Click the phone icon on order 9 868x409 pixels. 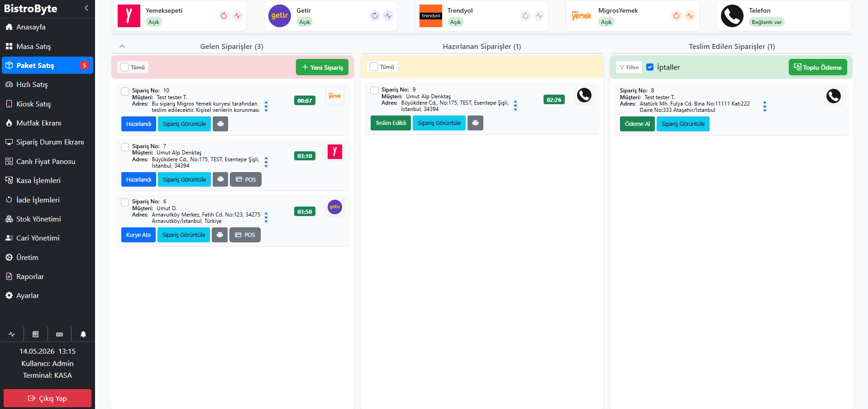click(x=584, y=95)
